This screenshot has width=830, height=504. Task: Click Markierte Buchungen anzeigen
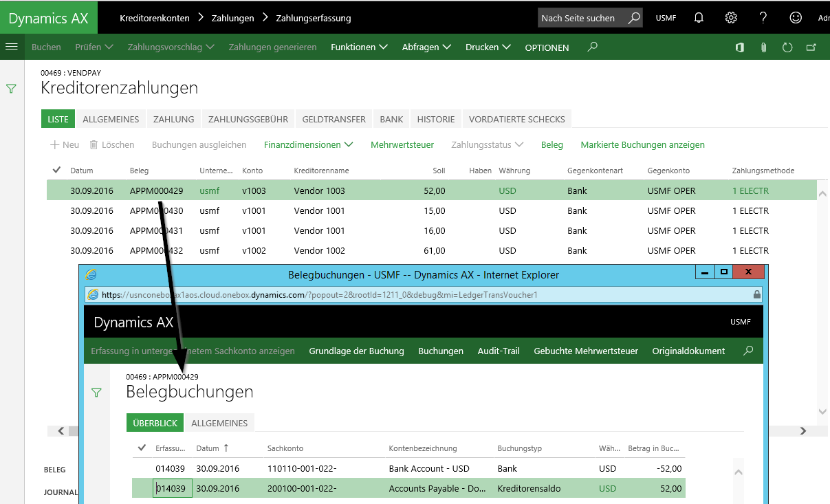[642, 145]
